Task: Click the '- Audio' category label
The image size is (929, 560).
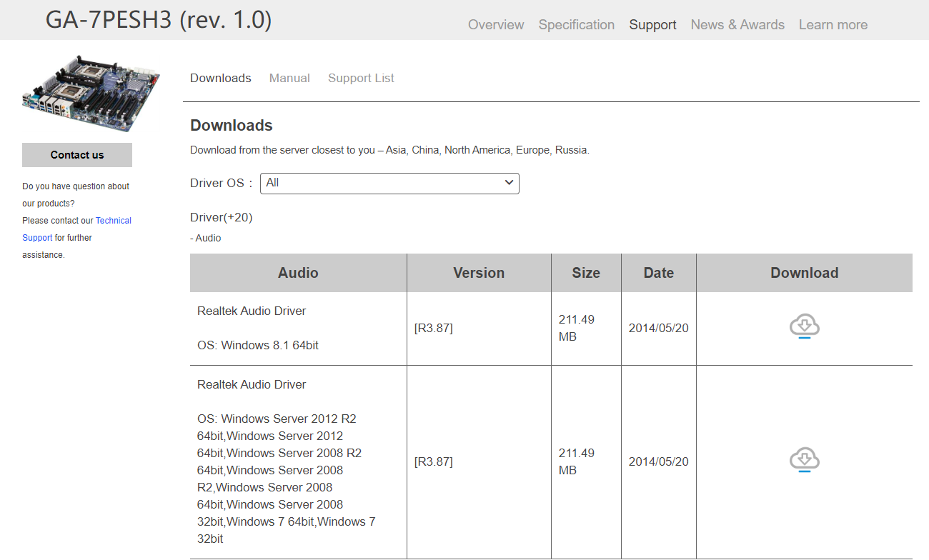Action: coord(206,238)
